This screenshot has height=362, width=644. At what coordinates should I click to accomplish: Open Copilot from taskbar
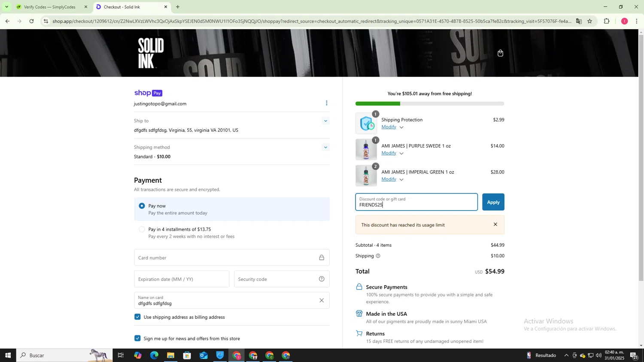tap(137, 355)
